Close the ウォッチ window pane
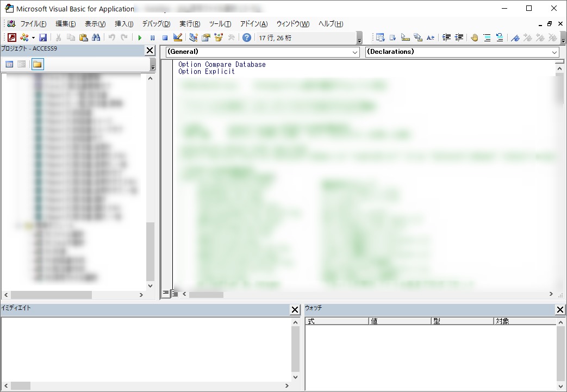The width and height of the screenshot is (567, 392). click(x=560, y=310)
